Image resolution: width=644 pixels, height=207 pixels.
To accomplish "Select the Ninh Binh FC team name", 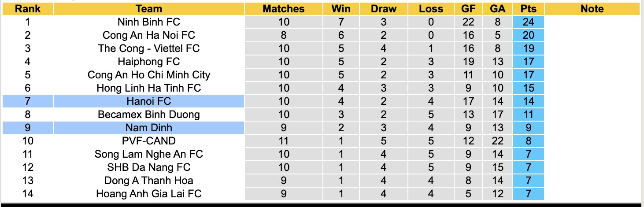I will 149,22.
